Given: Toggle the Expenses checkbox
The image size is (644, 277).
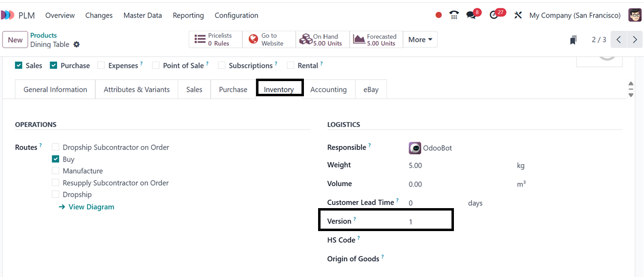Looking at the screenshot, I should pos(101,65).
